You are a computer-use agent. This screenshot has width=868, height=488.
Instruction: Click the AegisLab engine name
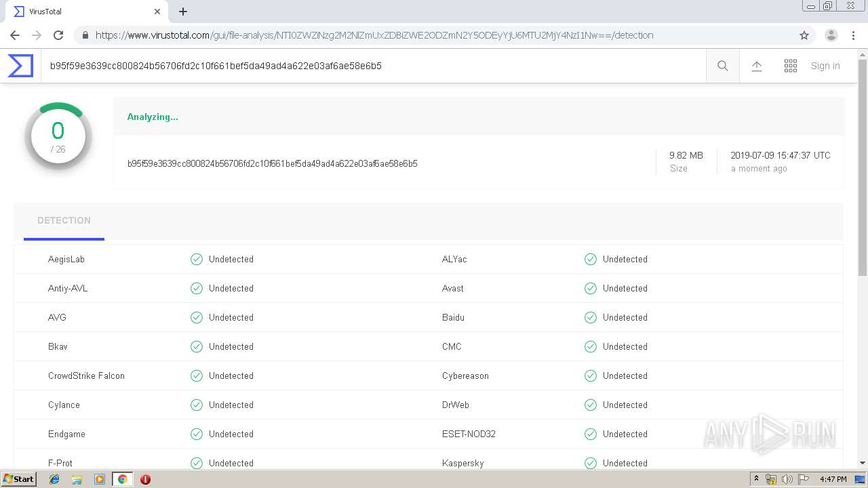pos(66,259)
